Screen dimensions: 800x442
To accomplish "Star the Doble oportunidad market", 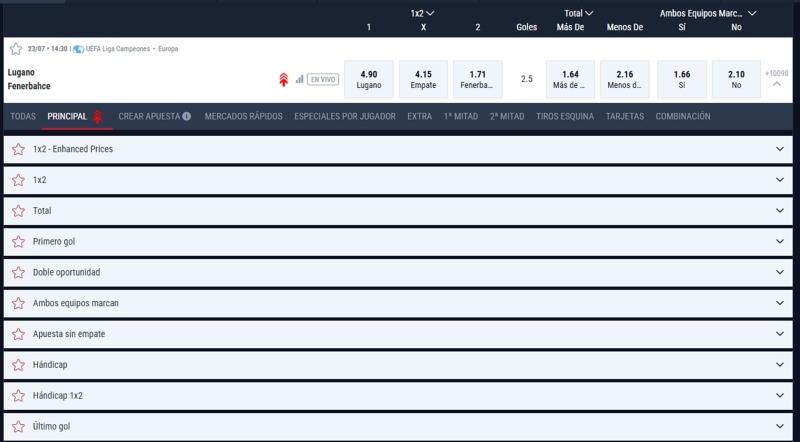I will coord(18,272).
